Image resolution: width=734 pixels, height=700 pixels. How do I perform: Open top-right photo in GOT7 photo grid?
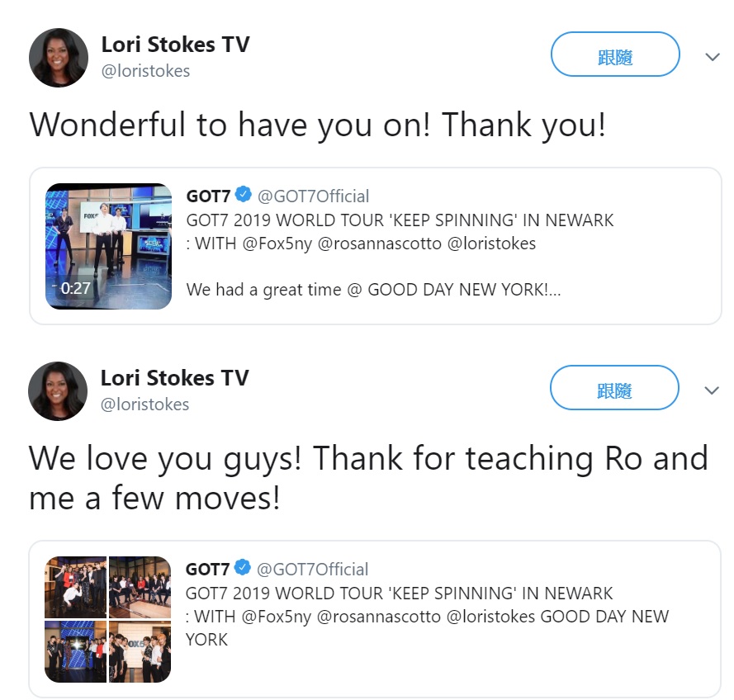140,587
